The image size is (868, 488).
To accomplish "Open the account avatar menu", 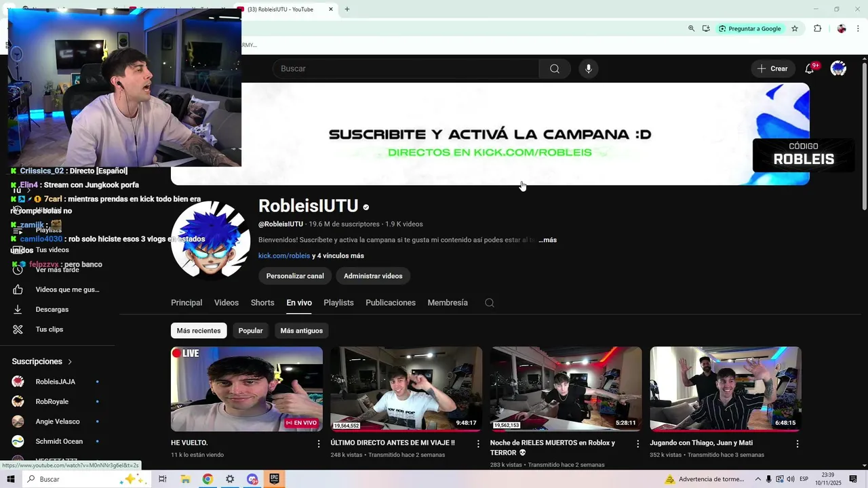I will (838, 68).
